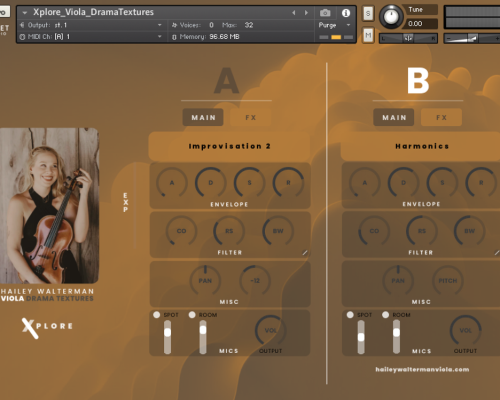The height and width of the screenshot is (400, 500).
Task: Click the Decay (D) knob in layer A
Action: [211, 183]
